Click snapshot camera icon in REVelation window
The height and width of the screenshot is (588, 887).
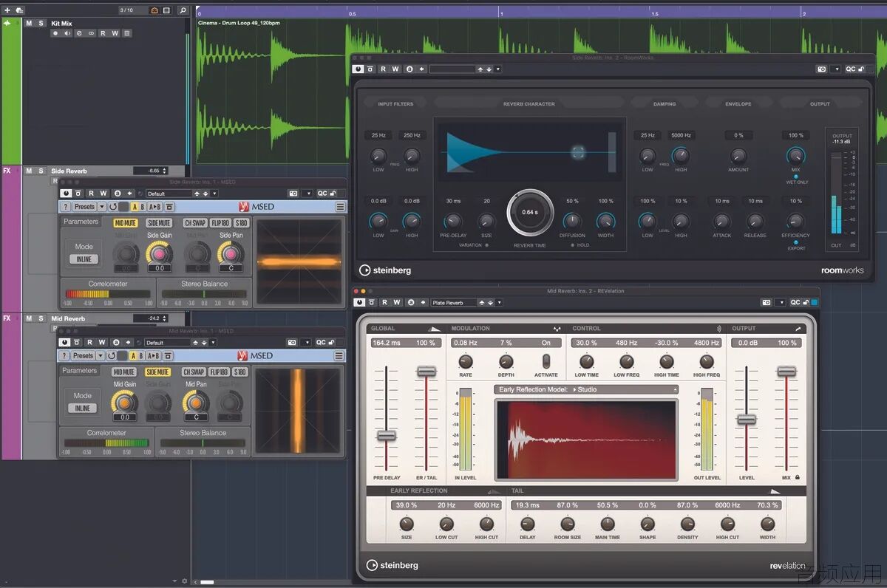coord(767,302)
